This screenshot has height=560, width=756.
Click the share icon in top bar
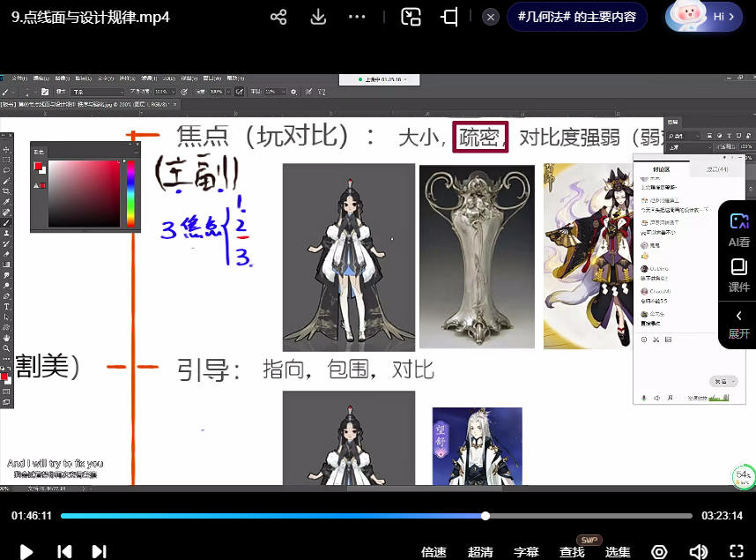coord(278,18)
